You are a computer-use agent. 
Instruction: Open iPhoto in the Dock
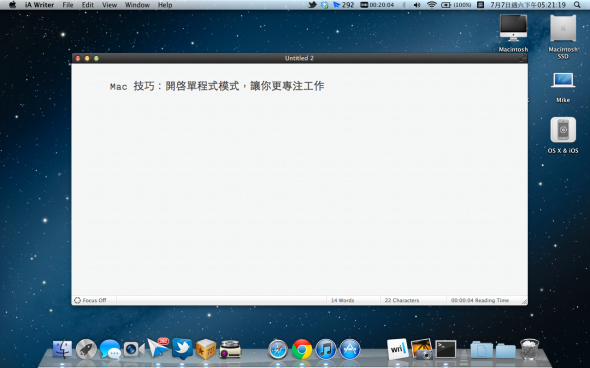422,349
